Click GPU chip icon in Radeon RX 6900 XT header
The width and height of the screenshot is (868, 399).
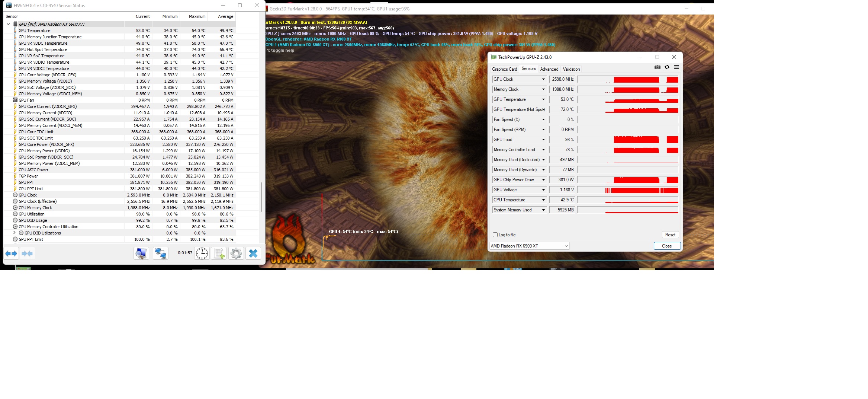tap(15, 24)
